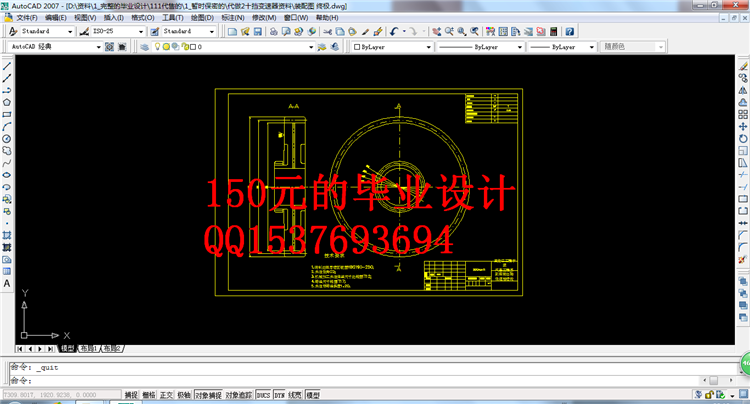Select the Multiline Text tool

pos(7,284)
